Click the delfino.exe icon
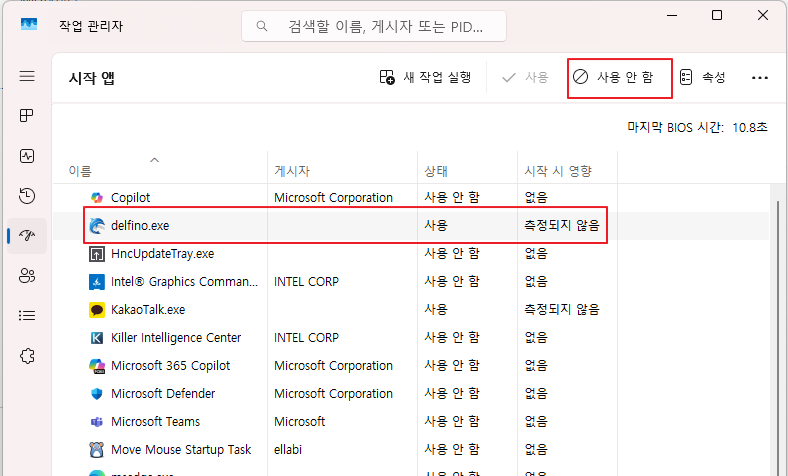 click(96, 226)
